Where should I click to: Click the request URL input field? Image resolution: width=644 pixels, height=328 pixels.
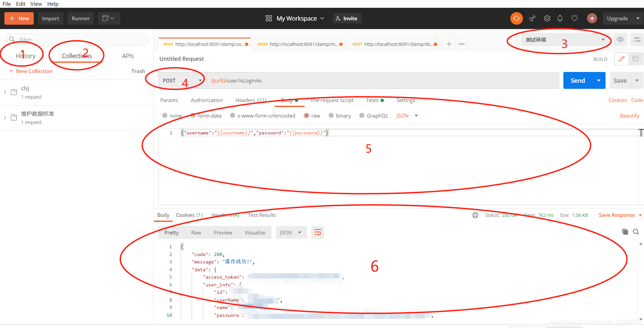[383, 80]
